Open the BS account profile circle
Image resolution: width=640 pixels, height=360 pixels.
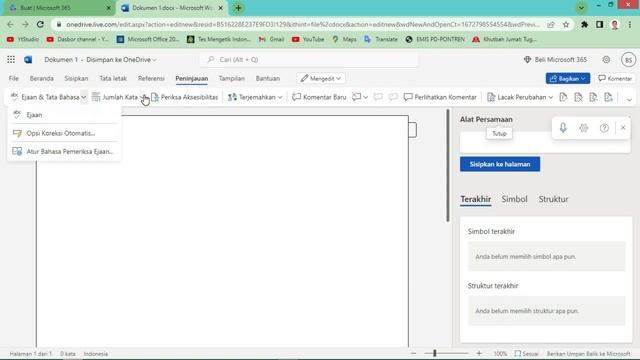[x=628, y=60]
